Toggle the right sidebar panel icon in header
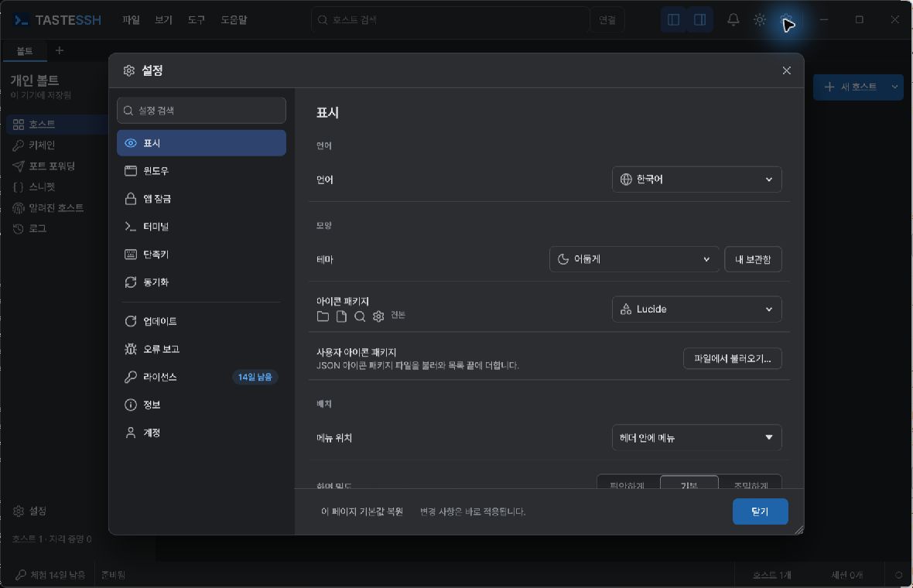Viewport: 913px width, 588px height. click(x=700, y=20)
